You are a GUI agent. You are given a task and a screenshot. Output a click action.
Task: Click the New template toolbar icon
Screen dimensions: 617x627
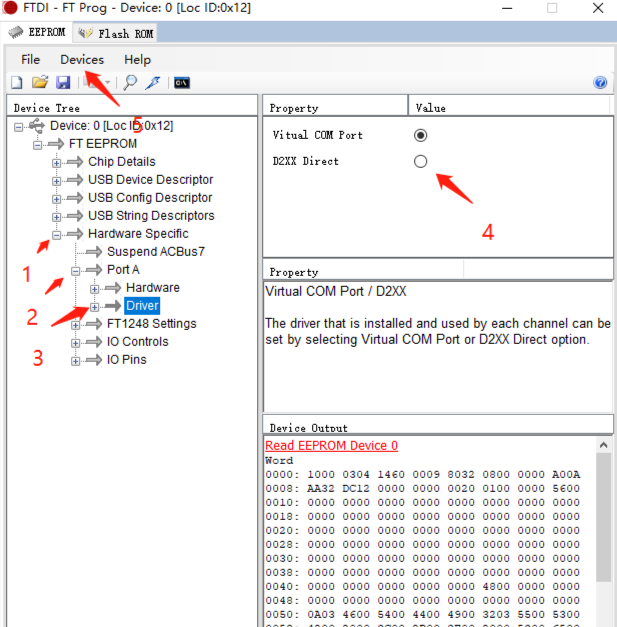(x=17, y=82)
